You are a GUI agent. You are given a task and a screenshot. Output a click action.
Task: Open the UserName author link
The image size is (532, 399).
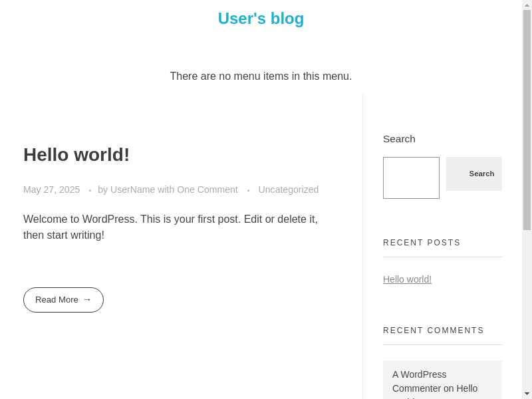[x=132, y=190]
